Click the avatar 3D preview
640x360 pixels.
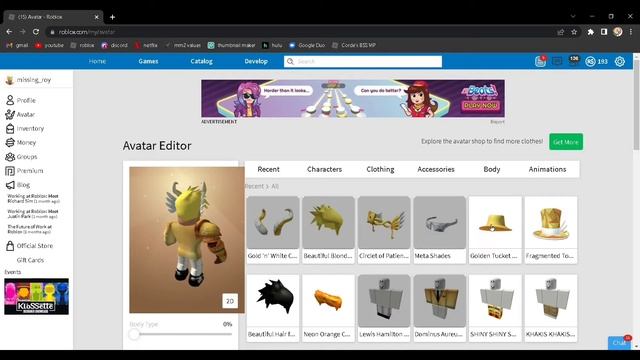point(187,240)
